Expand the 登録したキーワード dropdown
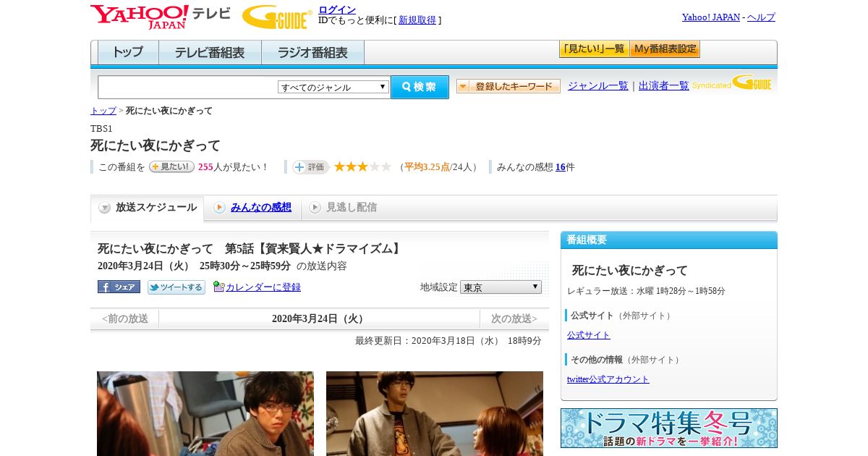Screen dimensions: 868x456 508,86
